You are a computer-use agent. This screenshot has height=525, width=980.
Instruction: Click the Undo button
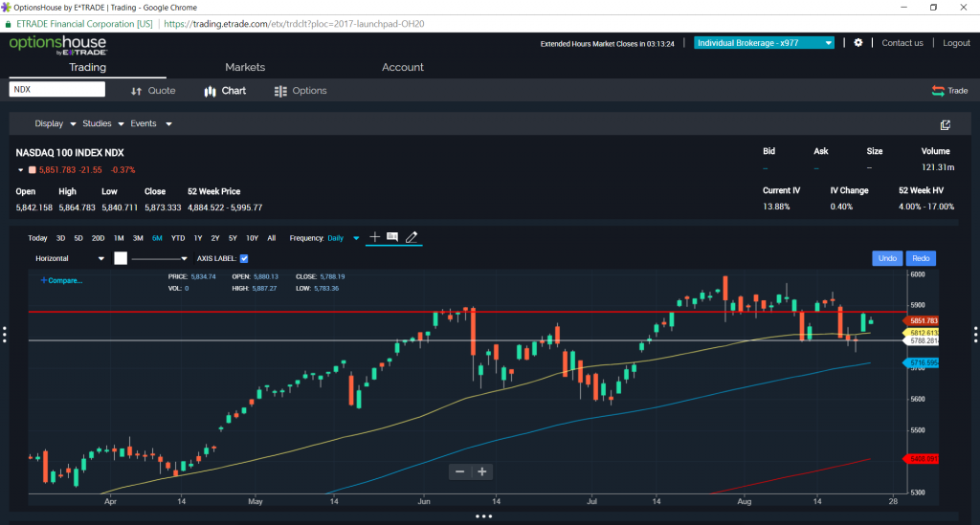tap(887, 258)
